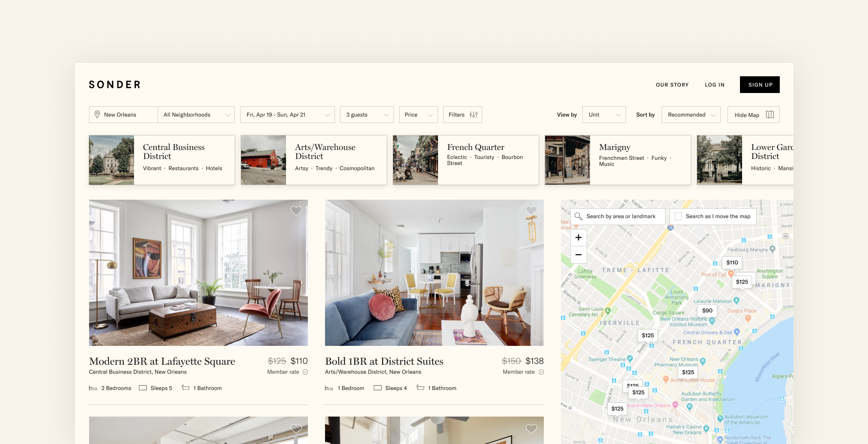Screen dimensions: 868x444
Task: Select the French Quarter neighborhood card
Action: click(x=466, y=160)
